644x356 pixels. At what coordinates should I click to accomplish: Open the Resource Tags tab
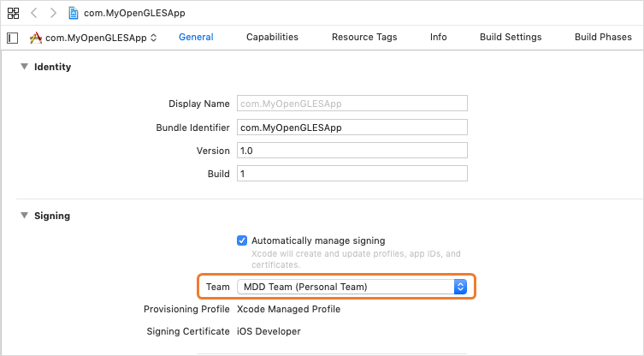(x=364, y=37)
